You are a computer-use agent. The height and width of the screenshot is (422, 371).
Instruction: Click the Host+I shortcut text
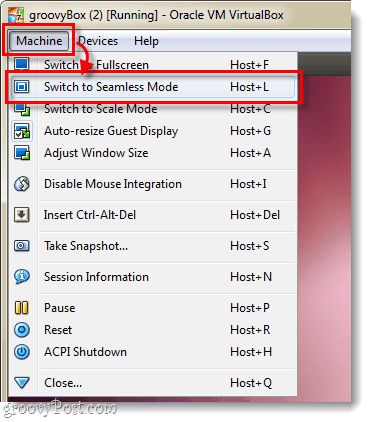248,184
